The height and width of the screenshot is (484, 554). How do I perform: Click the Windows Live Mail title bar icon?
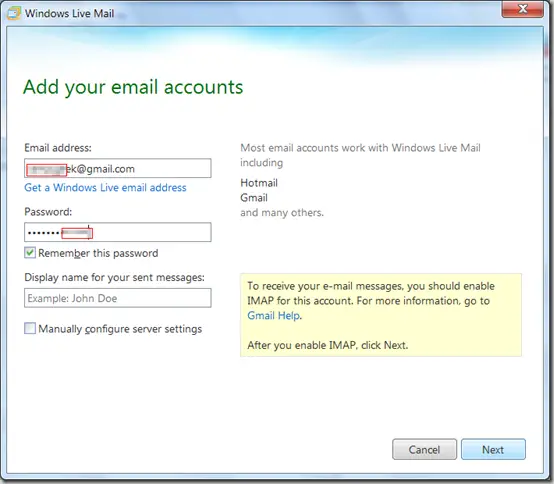[x=14, y=13]
